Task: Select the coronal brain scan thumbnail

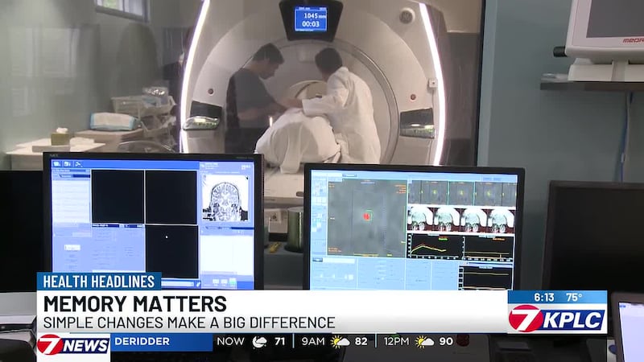Action: coord(225,198)
